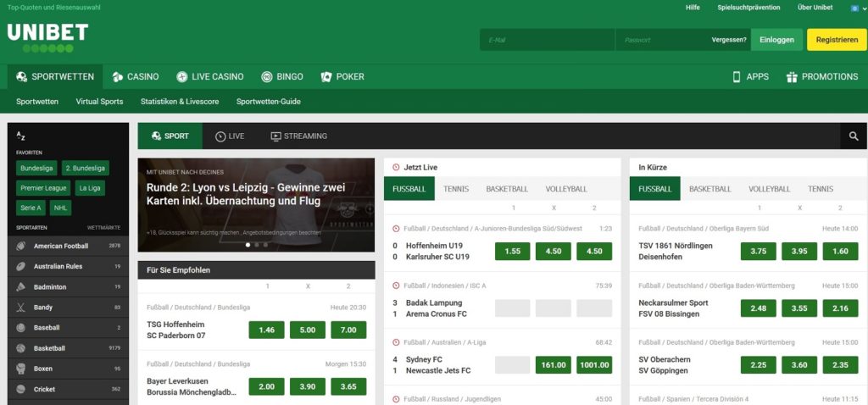Open the Lyon vs Leipzig promo banner
Viewport: 868px width, 405px height.
click(x=256, y=205)
